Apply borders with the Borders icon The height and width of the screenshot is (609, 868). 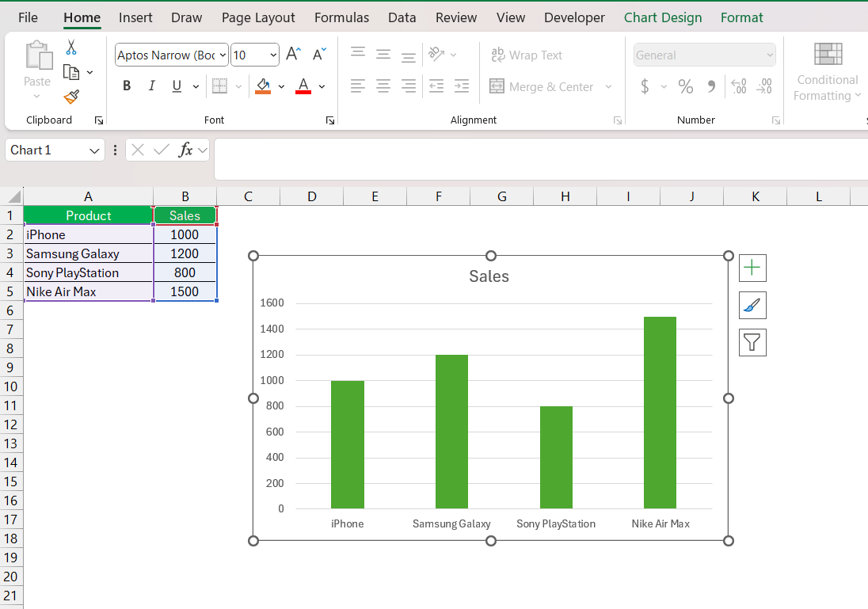pyautogui.click(x=219, y=86)
